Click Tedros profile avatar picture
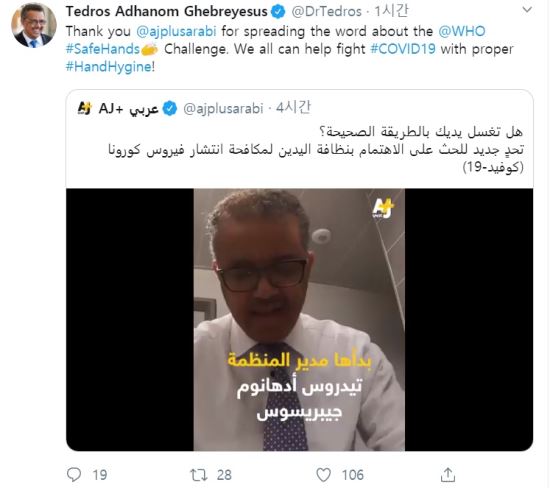The image size is (550, 488). click(x=34, y=25)
